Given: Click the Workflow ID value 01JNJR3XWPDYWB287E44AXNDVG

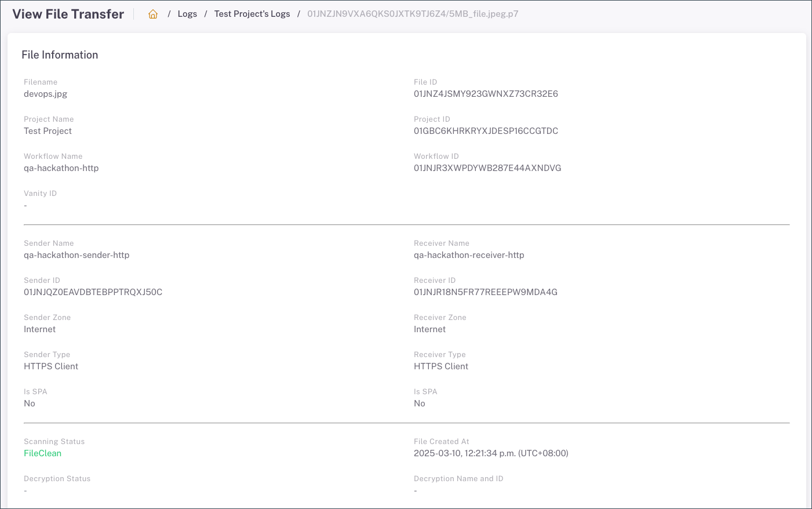Looking at the screenshot, I should 487,168.
